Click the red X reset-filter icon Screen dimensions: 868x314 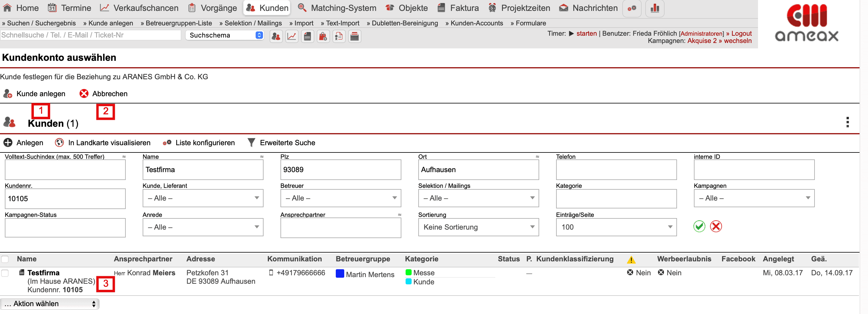coord(716,226)
